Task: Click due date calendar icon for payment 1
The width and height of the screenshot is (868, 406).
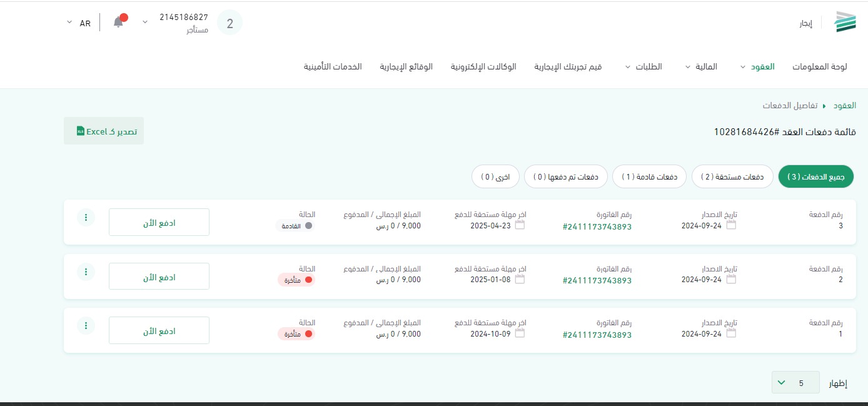Action: pyautogui.click(x=520, y=333)
